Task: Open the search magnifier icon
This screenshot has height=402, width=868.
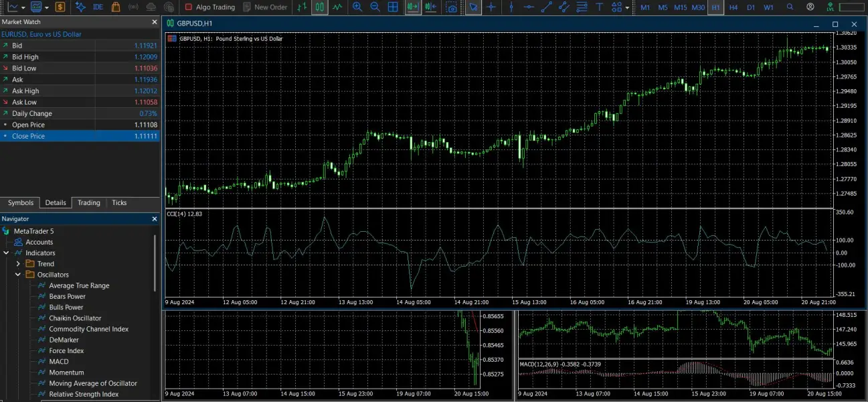Action: 790,7
